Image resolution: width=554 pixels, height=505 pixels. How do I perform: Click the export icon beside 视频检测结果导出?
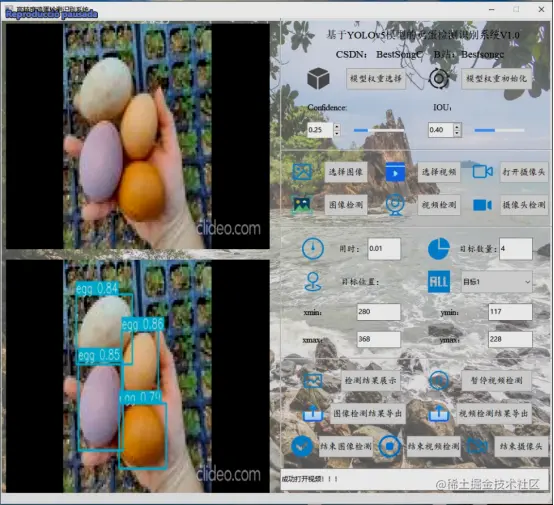coord(438,413)
